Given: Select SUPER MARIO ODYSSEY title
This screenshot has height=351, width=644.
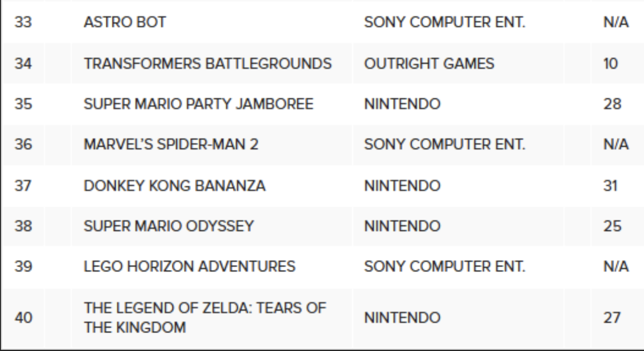Looking at the screenshot, I should (169, 226).
